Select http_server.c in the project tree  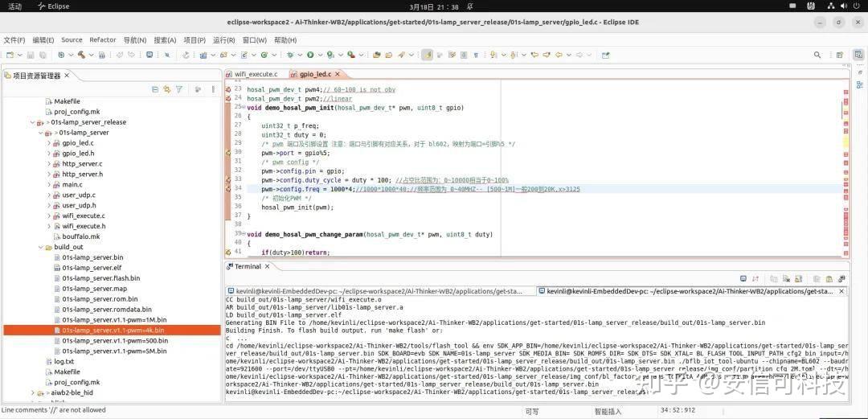(x=82, y=164)
